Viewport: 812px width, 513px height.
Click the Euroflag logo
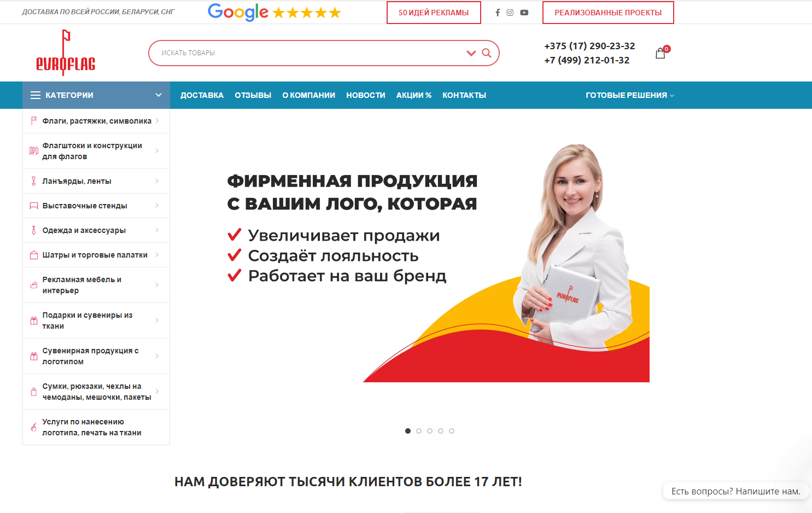(66, 53)
